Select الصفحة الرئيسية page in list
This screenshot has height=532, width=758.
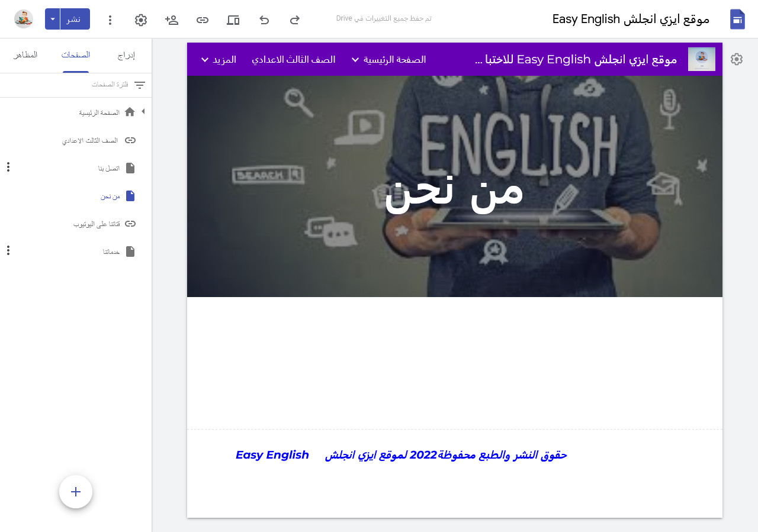click(99, 112)
